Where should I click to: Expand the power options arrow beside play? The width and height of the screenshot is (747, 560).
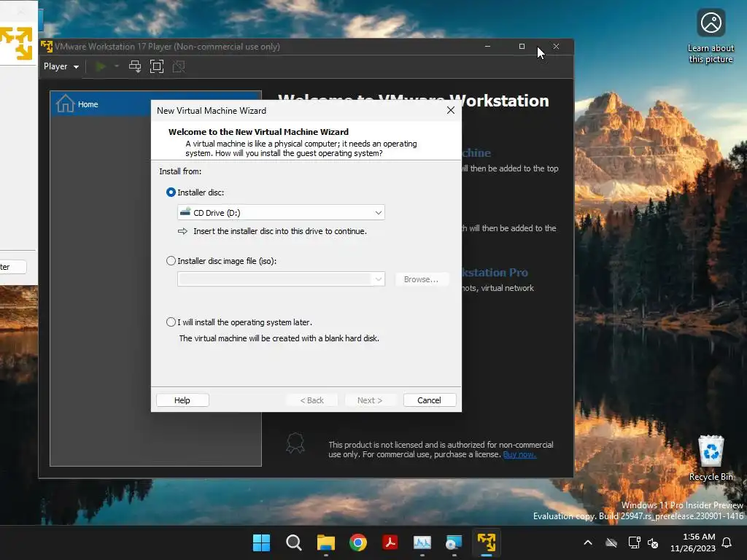pyautogui.click(x=116, y=66)
